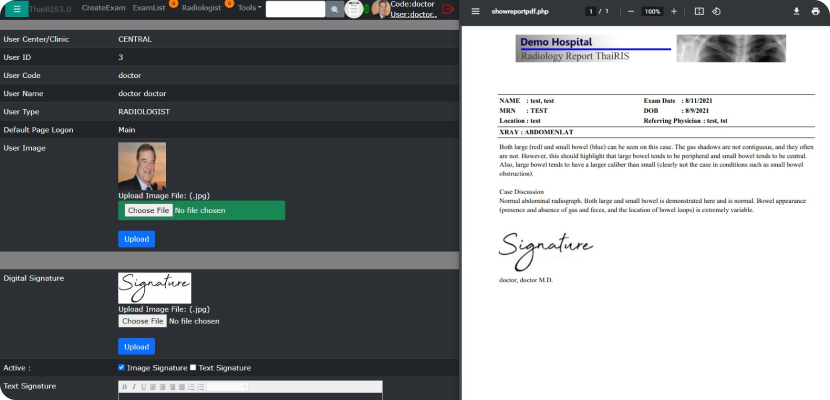This screenshot has width=830, height=400.
Task: Choose File for the Digital Signature
Action: click(x=141, y=321)
